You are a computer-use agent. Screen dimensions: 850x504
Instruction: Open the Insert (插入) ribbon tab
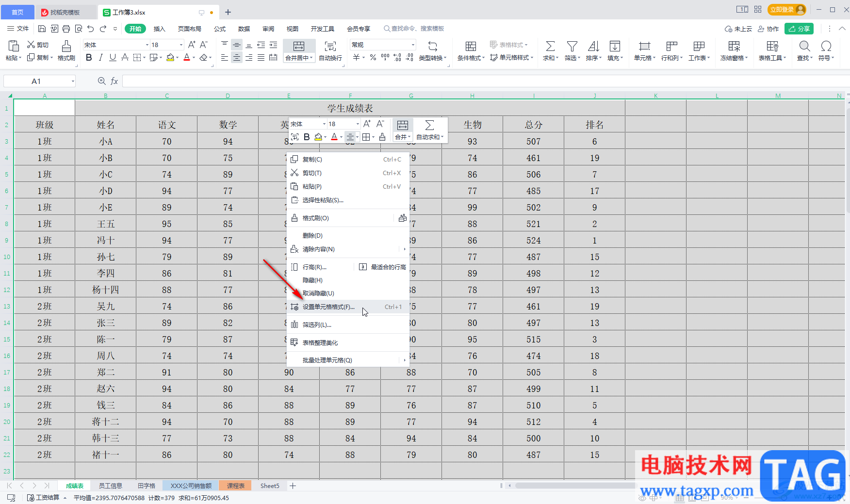click(159, 29)
